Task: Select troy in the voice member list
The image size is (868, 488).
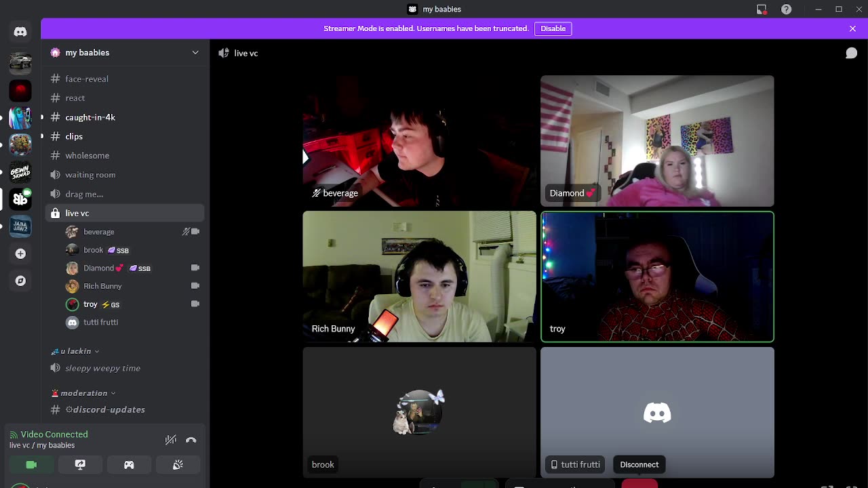Action: [134, 304]
